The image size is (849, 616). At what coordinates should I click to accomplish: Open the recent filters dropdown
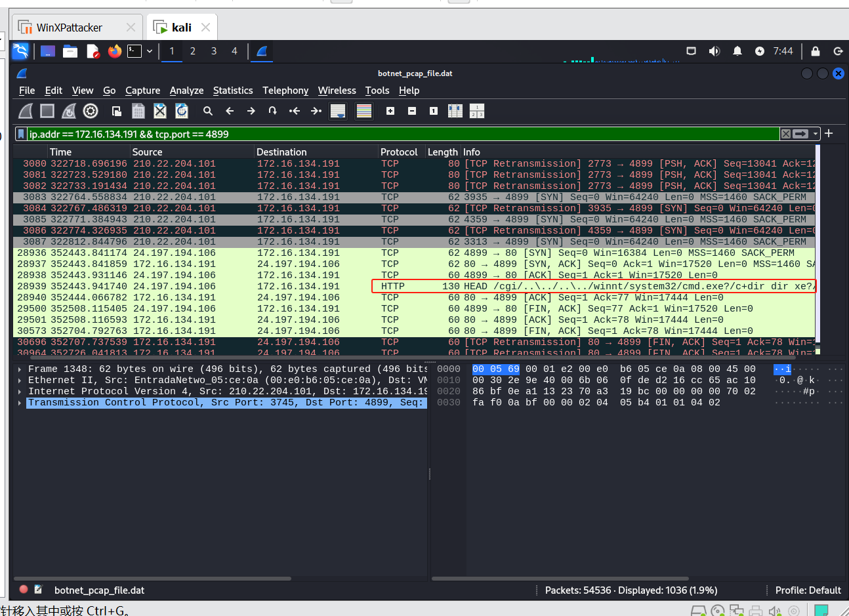pos(816,134)
